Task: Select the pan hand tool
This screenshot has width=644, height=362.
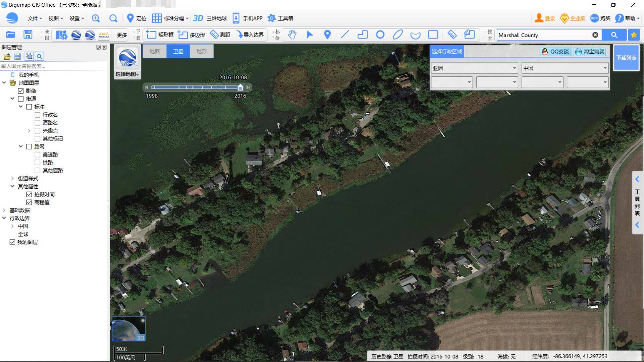Action: tap(292, 35)
